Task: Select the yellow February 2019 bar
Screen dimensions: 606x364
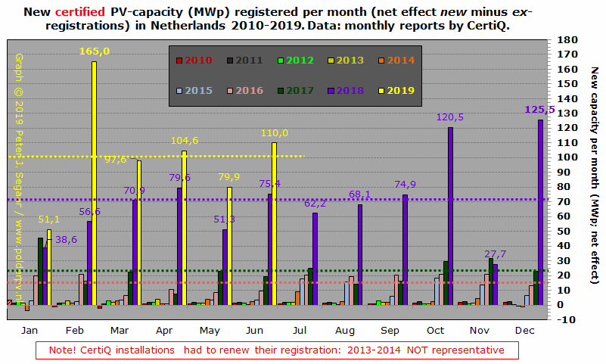Action: 94,183
